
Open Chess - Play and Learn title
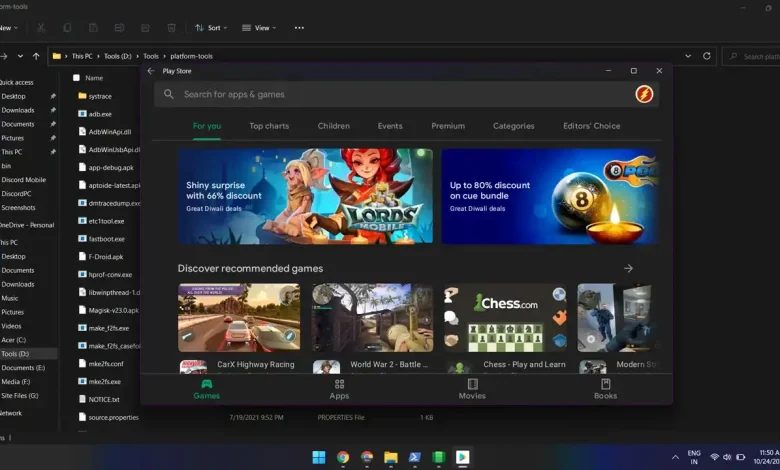tap(524, 365)
